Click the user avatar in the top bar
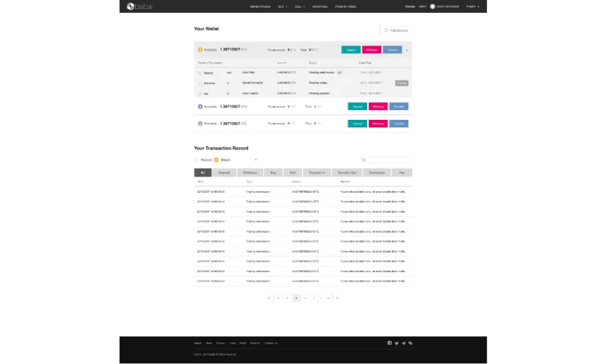The image size is (607, 364). (432, 7)
